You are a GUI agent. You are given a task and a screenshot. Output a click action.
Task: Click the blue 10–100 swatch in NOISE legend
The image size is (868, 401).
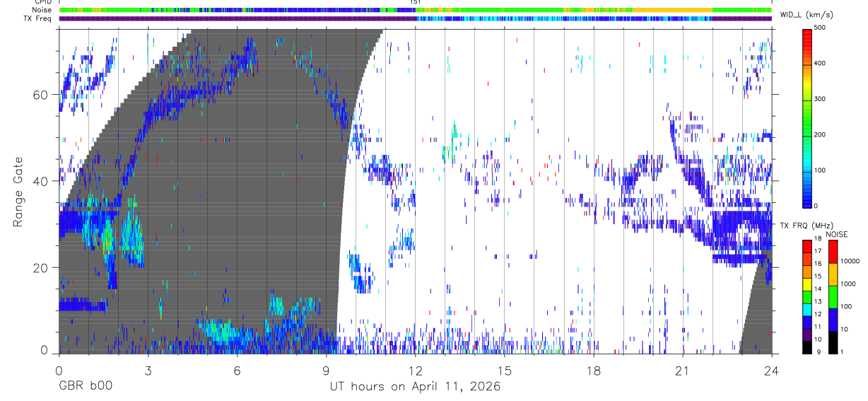pyautogui.click(x=833, y=319)
